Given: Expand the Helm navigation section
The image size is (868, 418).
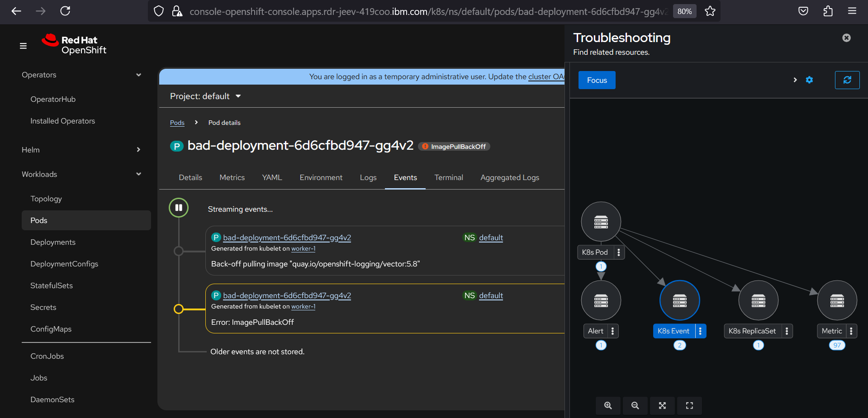Looking at the screenshot, I should [x=138, y=150].
